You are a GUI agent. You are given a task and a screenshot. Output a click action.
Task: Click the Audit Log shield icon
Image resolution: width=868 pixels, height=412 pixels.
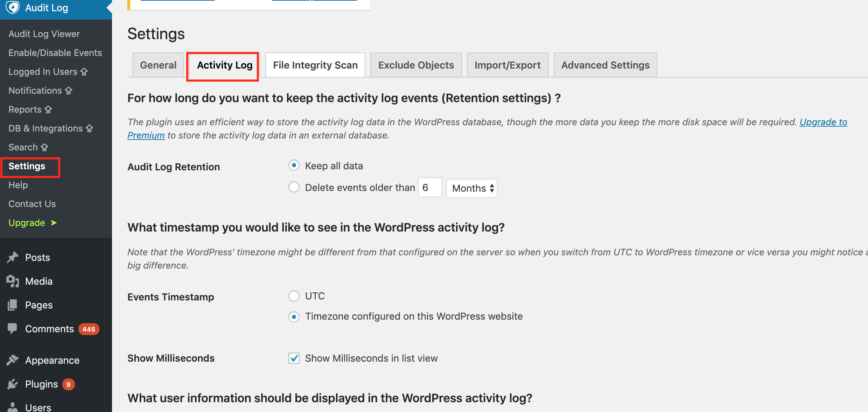(13, 7)
